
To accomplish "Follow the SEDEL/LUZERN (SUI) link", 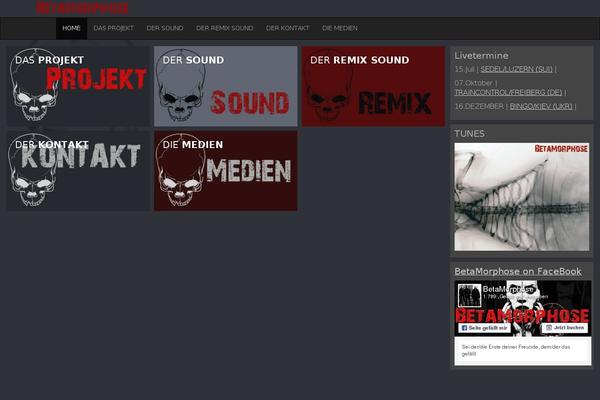I will [x=517, y=69].
